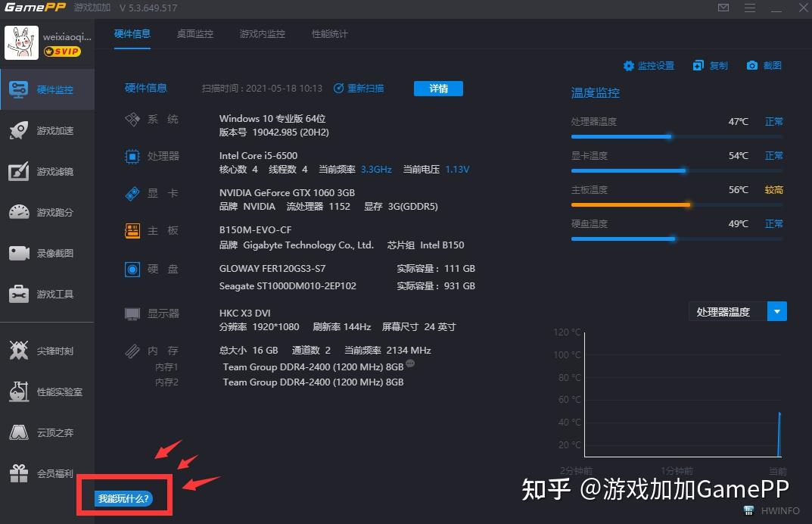Screen dimensions: 812x524
Task: Click the 显卡温度 54℃ progress bar
Action: pos(677,170)
